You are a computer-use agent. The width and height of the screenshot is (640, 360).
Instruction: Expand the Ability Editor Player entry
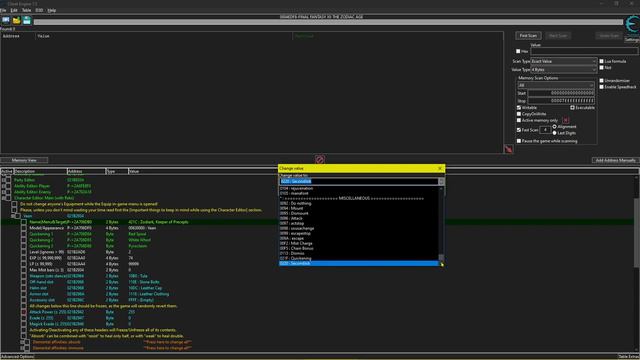[x=3, y=186]
